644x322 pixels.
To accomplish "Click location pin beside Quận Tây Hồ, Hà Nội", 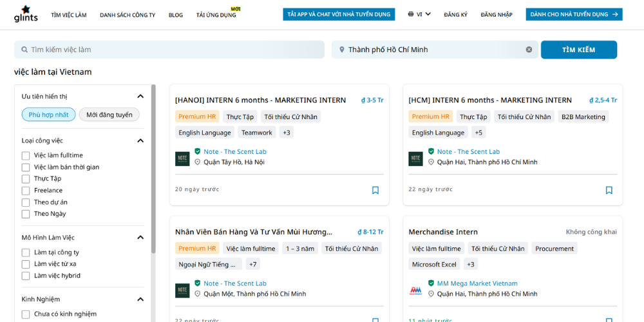I will pyautogui.click(x=197, y=162).
